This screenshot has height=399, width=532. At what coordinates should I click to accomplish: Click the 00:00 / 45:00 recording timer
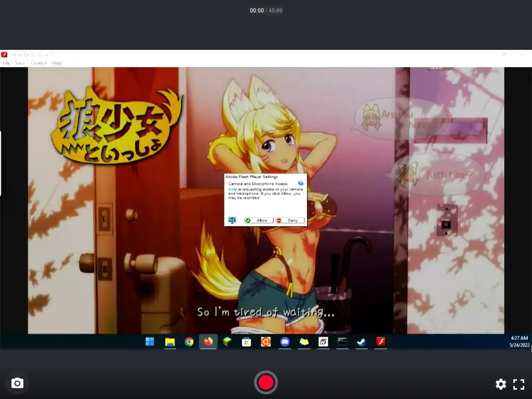266,10
